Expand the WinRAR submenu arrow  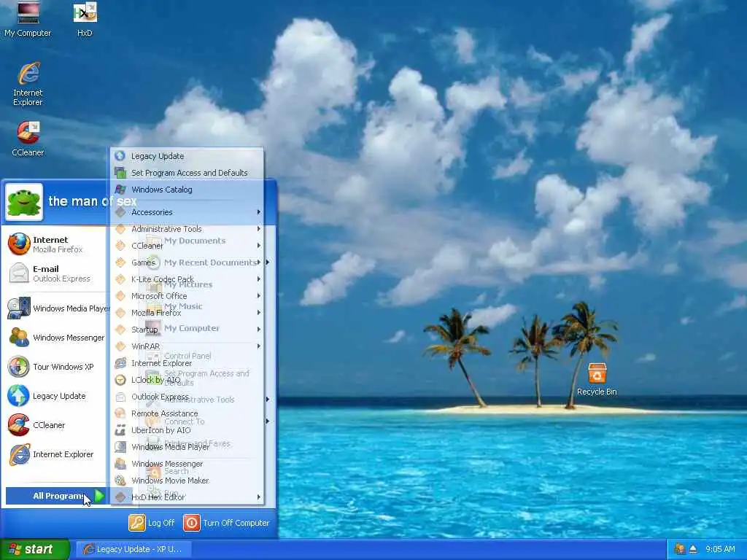click(259, 346)
